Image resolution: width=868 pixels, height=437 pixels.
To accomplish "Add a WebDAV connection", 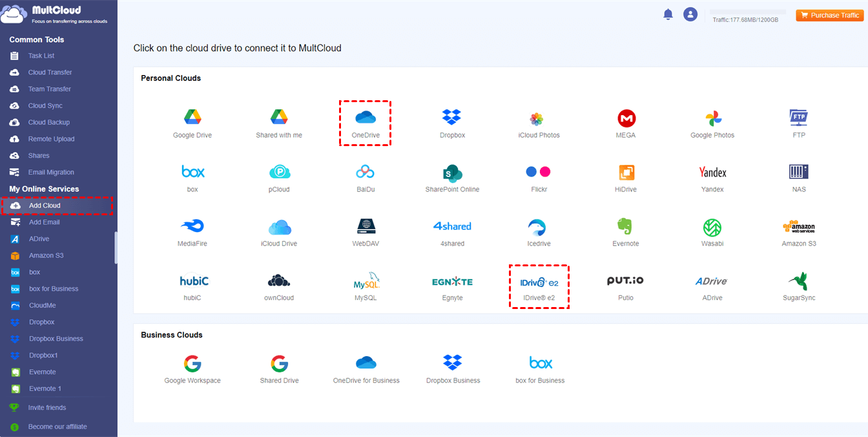I will (366, 232).
